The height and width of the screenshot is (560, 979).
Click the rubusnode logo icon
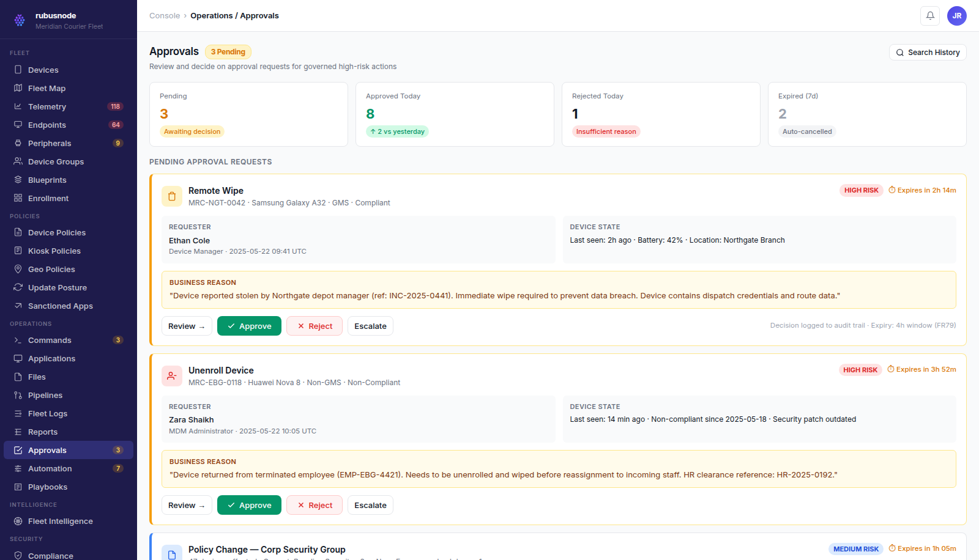20,20
